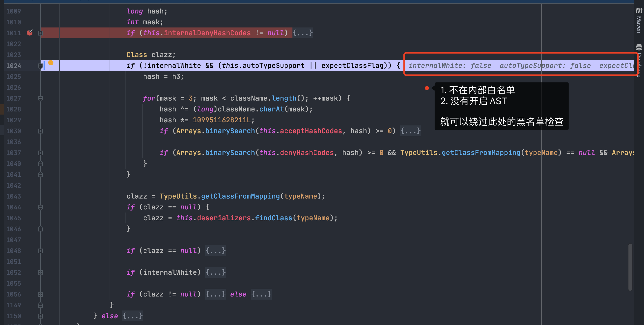Screen dimensions: 644x325
Task: Click the folded {...} after internalWhite condition
Action: tap(215, 272)
